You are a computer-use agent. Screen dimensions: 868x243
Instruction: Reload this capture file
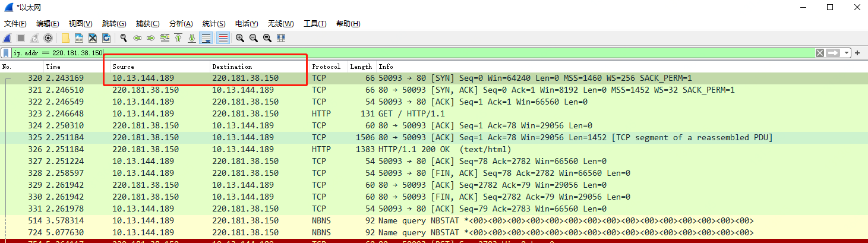(106, 38)
